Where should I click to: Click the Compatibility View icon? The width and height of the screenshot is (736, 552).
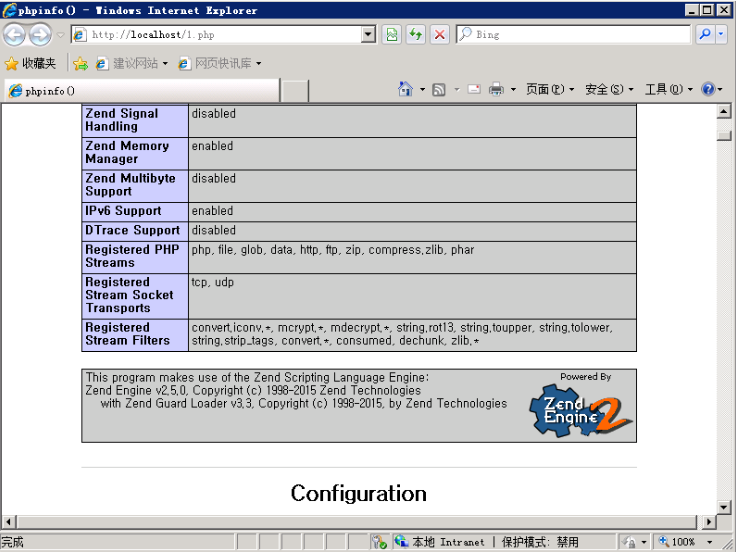tap(392, 35)
